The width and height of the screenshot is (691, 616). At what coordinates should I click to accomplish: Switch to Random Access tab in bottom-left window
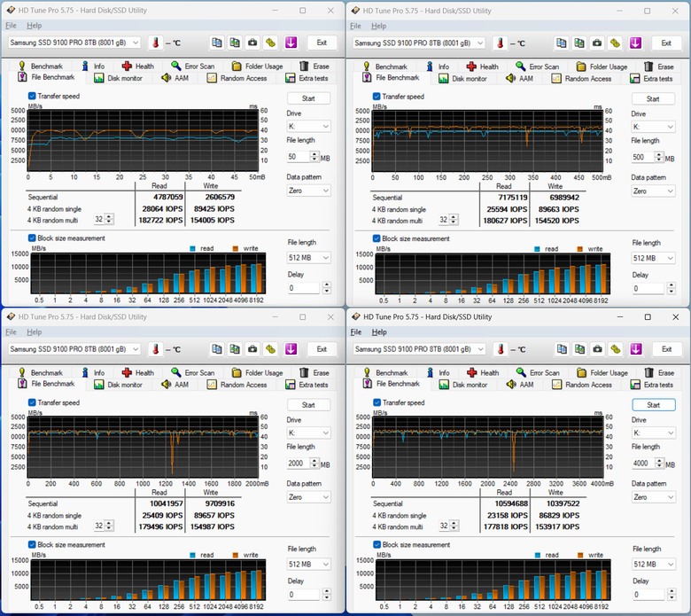pos(237,385)
